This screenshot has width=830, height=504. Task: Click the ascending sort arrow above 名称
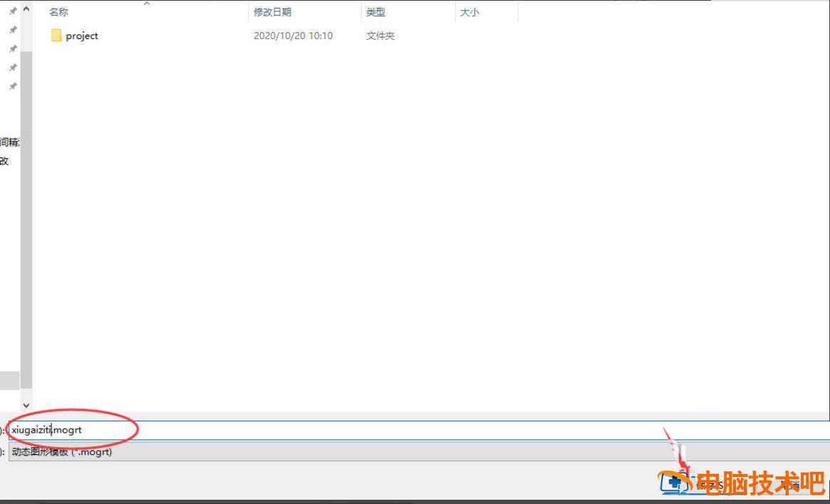pyautogui.click(x=147, y=4)
